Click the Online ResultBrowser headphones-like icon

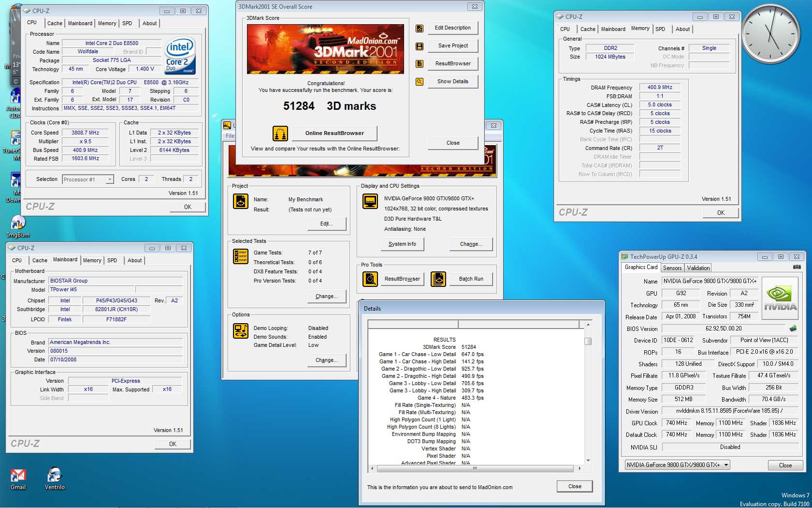click(280, 133)
